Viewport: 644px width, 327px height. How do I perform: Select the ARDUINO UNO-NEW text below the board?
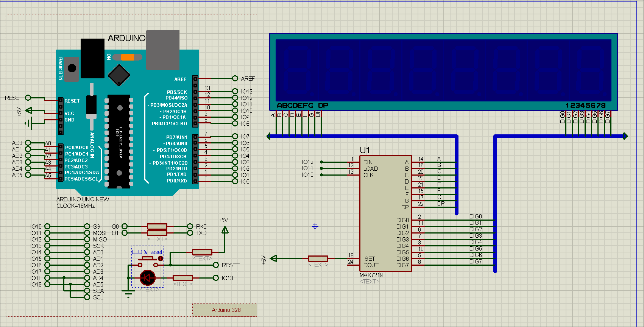point(83,199)
